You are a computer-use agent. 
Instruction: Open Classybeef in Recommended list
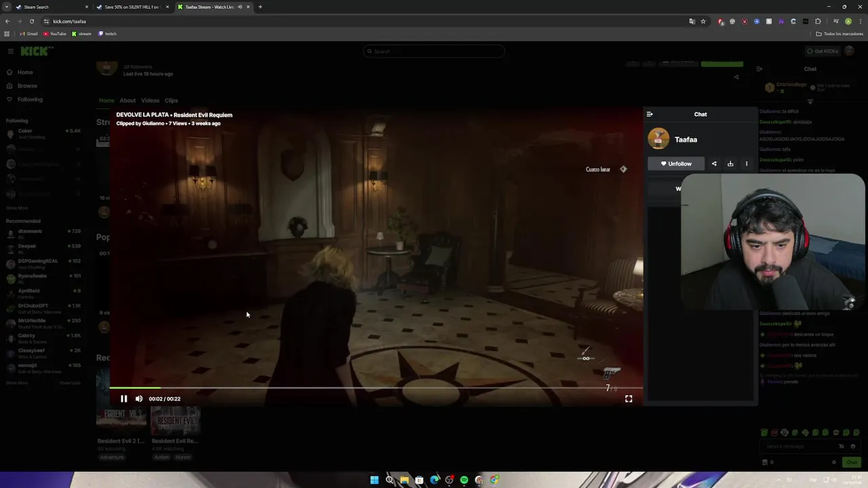click(x=43, y=352)
